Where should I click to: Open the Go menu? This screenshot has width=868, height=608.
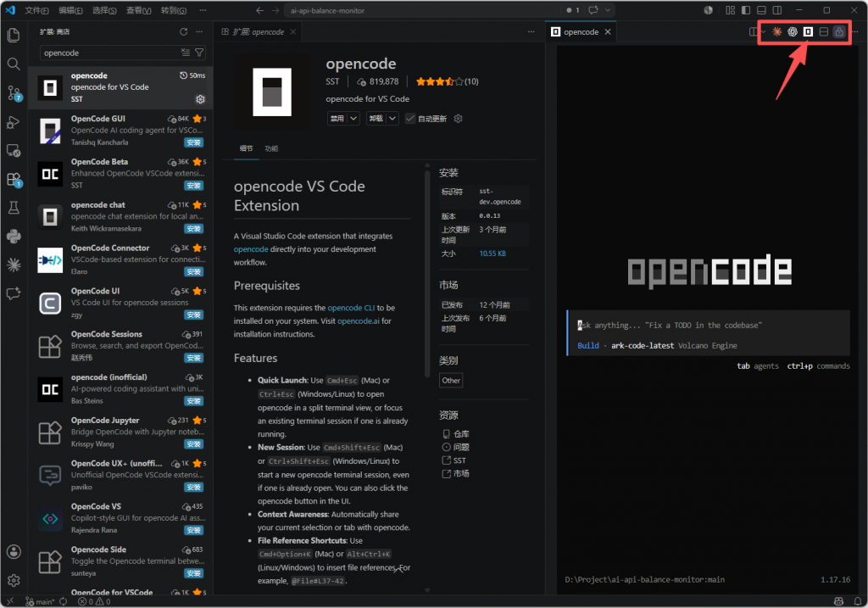(173, 10)
